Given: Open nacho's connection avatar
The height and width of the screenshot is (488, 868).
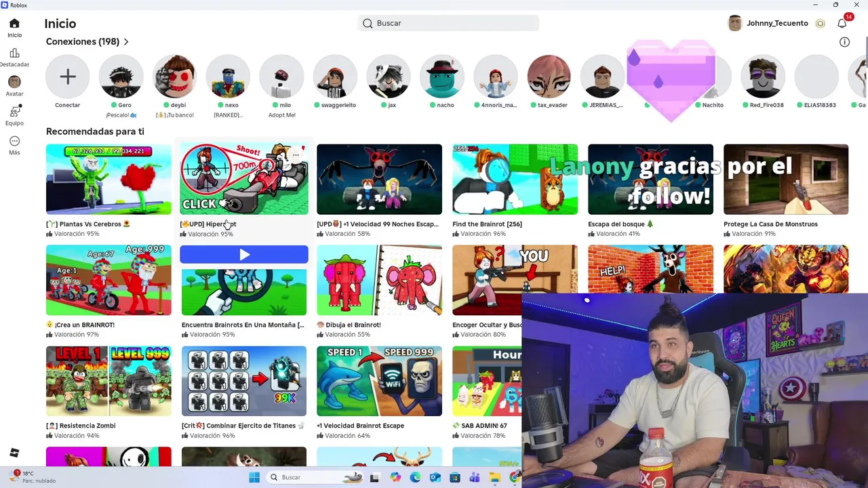Looking at the screenshot, I should (x=442, y=77).
